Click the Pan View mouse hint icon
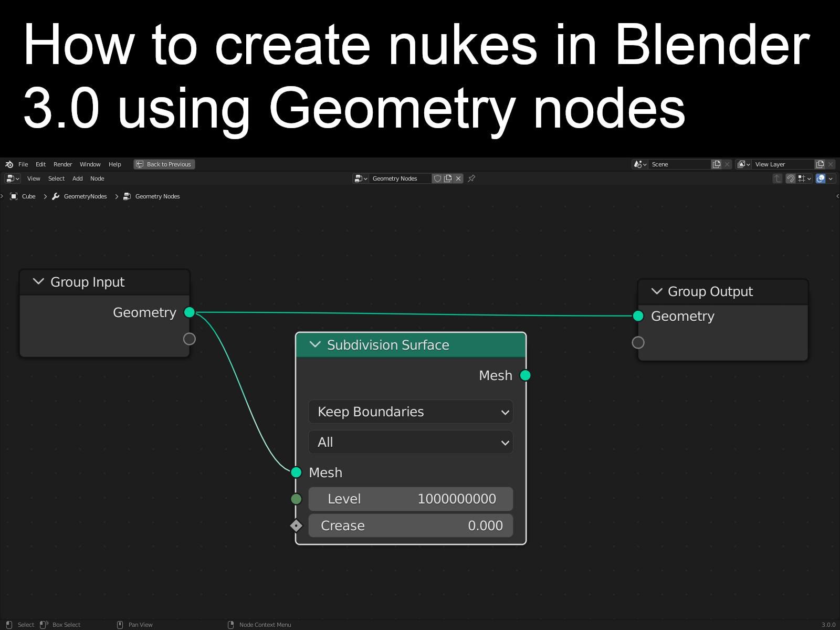The image size is (840, 630). click(x=120, y=625)
